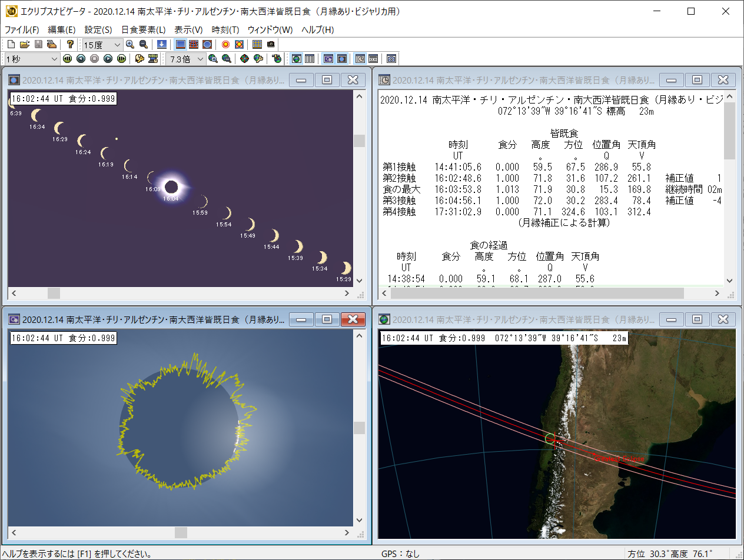The width and height of the screenshot is (744, 560).
Task: Click the blue download arrow icon
Action: (x=161, y=44)
